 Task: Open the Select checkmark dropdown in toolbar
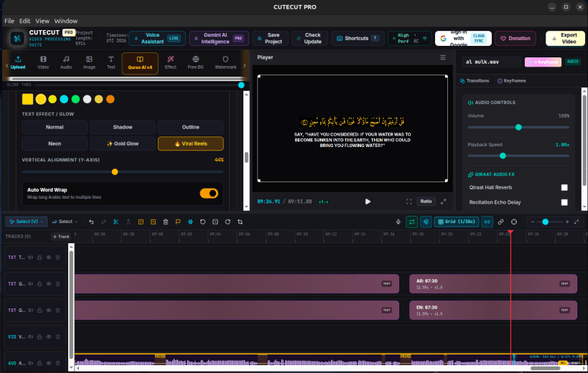(65, 222)
